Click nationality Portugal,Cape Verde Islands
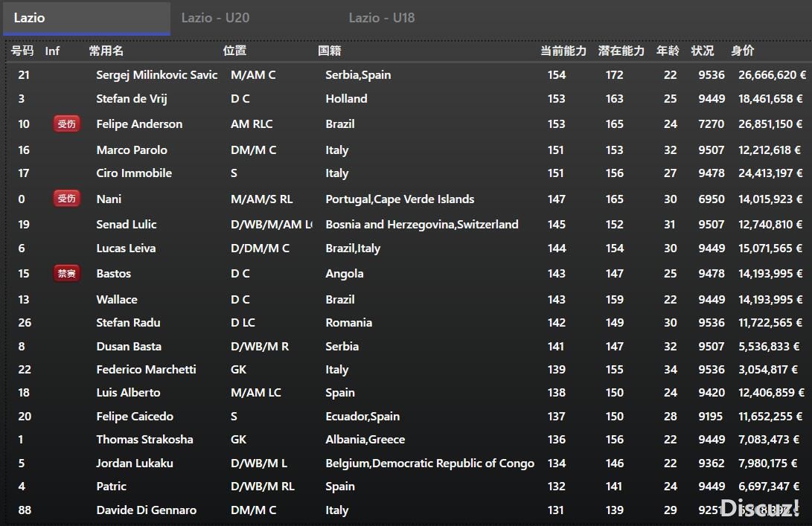Viewport: 812px width, 526px height. click(x=400, y=199)
